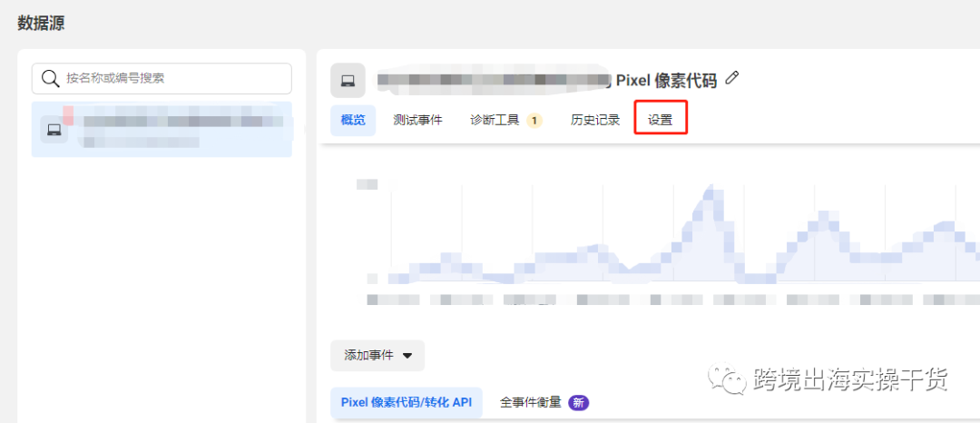Click the search magnifier icon
Viewport: 980px width, 423px height.
[x=50, y=78]
